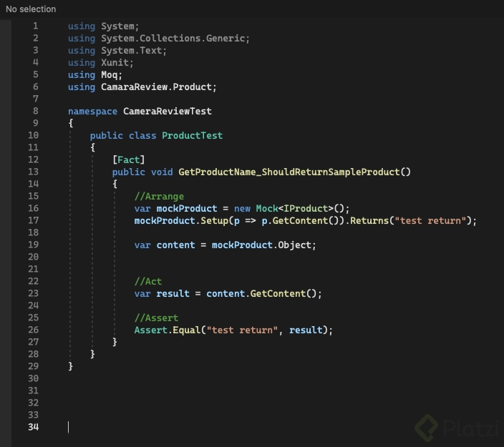Click 'Returns' call on line 17

click(x=369, y=220)
